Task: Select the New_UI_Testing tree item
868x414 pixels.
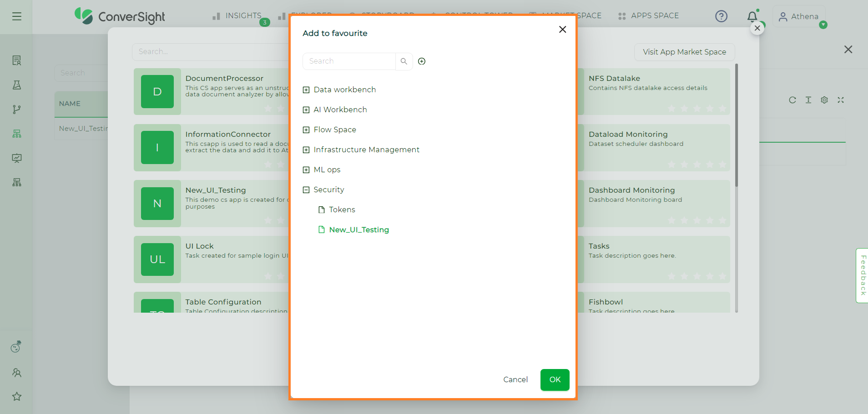Action: pyautogui.click(x=359, y=229)
